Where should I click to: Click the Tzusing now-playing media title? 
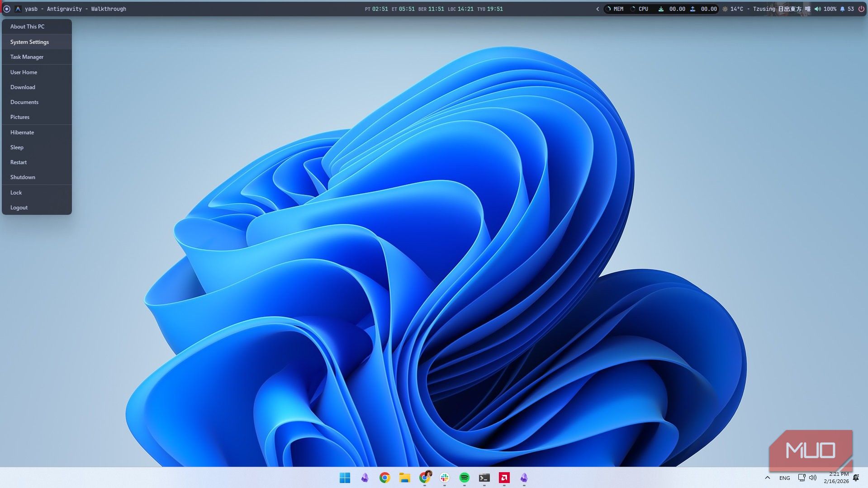[782, 9]
